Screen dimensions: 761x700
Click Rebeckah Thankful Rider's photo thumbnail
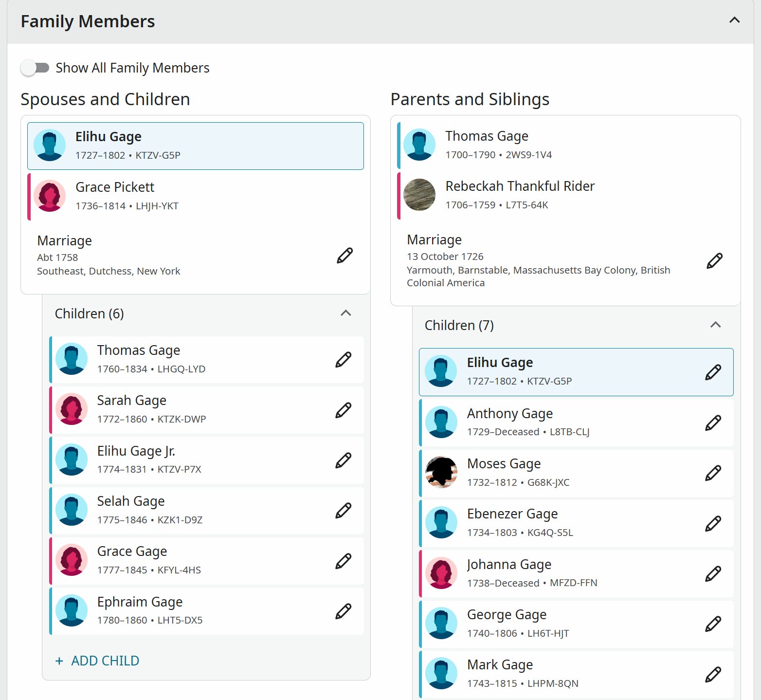tap(419, 195)
